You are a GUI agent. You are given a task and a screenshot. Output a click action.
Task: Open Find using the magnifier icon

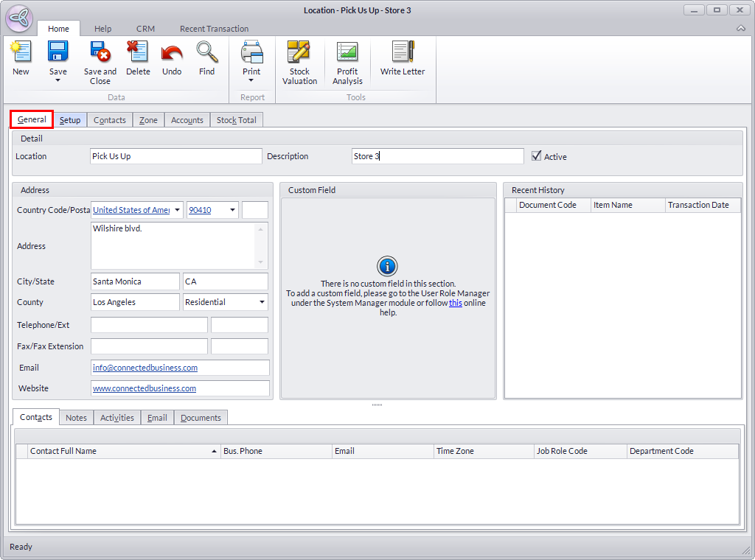207,52
